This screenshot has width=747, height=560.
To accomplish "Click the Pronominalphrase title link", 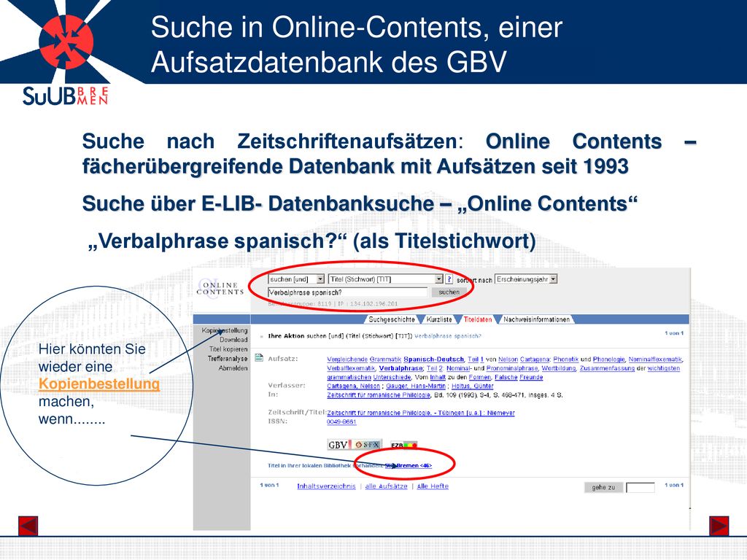I will tap(511, 368).
